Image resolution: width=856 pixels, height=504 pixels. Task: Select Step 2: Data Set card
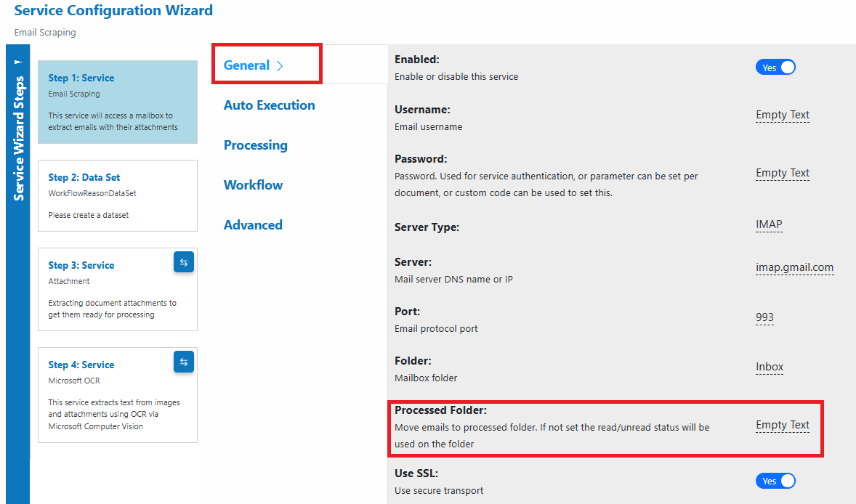[x=118, y=196]
